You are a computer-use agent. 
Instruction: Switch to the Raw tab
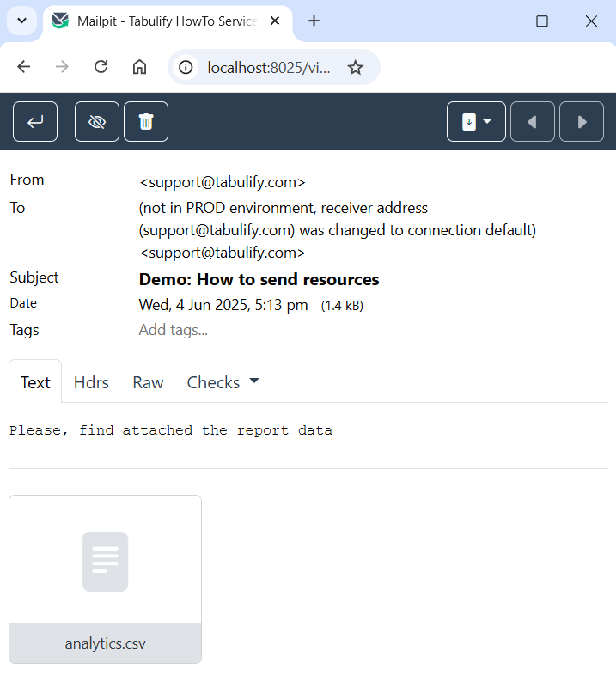[x=148, y=382]
